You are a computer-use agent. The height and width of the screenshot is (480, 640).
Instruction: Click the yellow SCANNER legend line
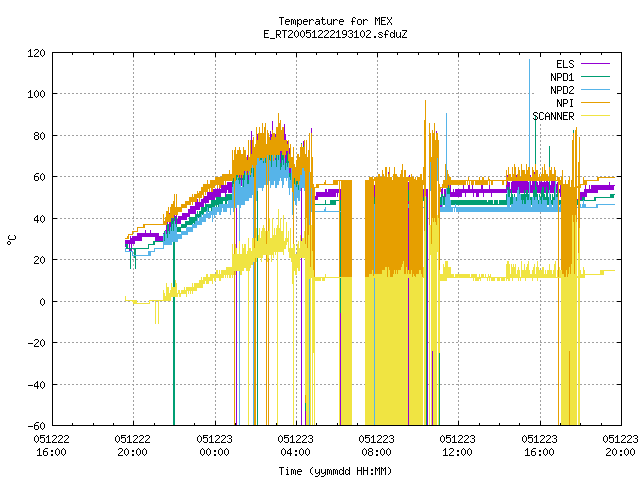click(x=595, y=116)
